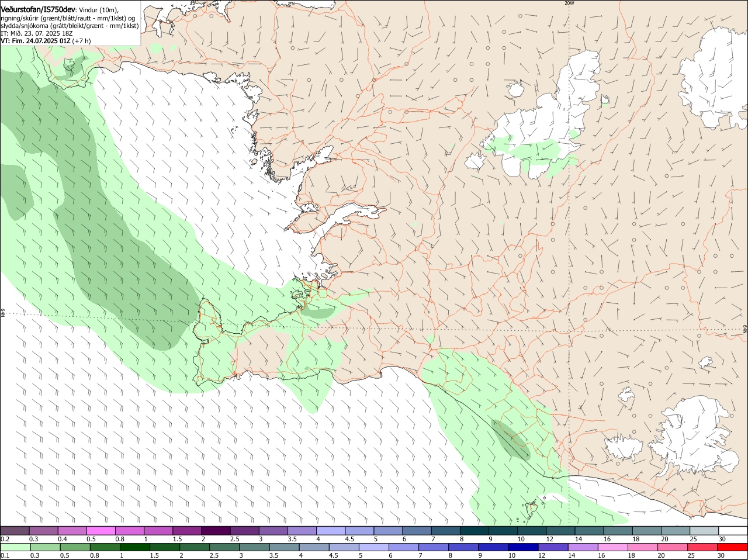Pick the 0.5 swatch in the green lower scale
Screen dimensions: 748x560
(75, 548)
